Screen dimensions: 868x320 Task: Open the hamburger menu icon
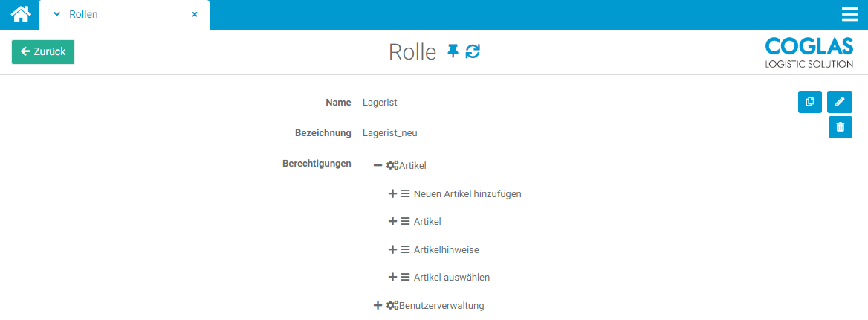point(849,15)
